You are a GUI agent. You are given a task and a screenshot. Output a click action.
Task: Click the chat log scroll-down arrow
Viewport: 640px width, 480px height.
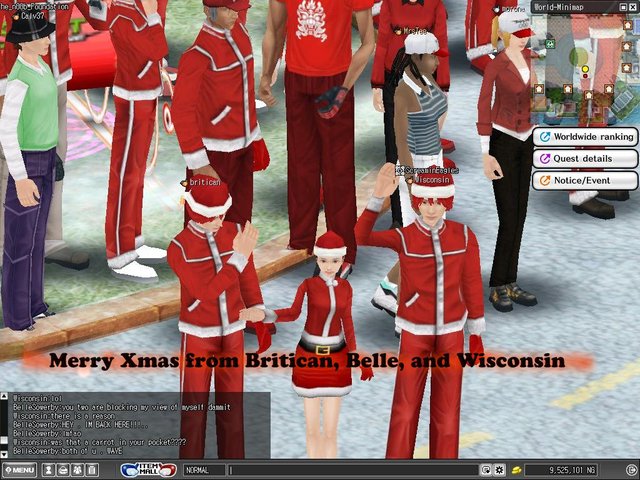pos(4,454)
